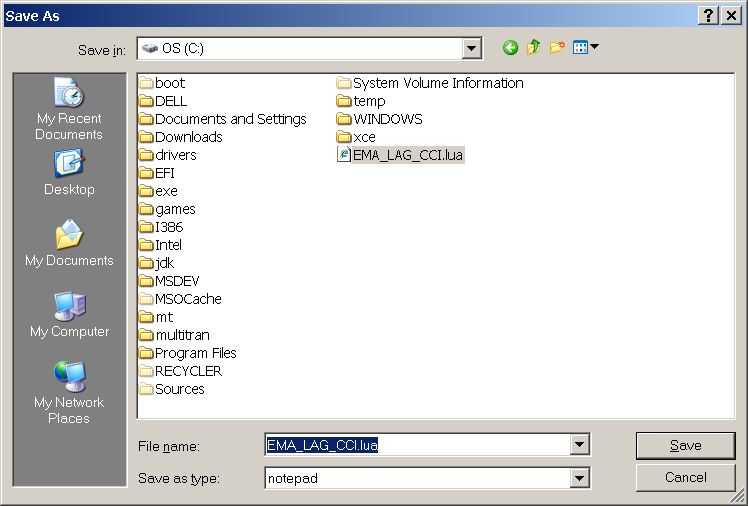Click the OS (C:) drive icon
Viewport: 748px width, 506px height.
(150, 48)
